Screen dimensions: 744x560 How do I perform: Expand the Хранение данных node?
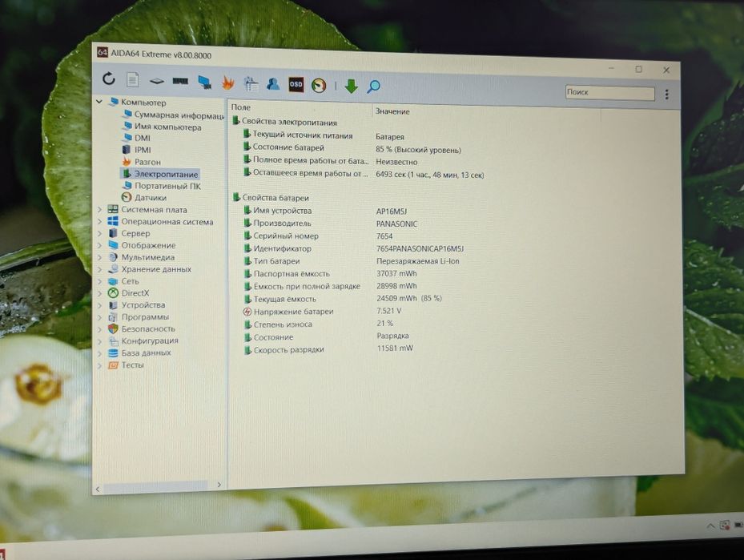[99, 269]
